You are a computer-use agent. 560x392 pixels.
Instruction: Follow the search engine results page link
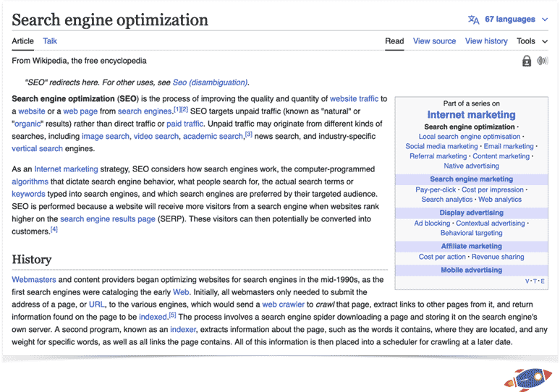(108, 219)
